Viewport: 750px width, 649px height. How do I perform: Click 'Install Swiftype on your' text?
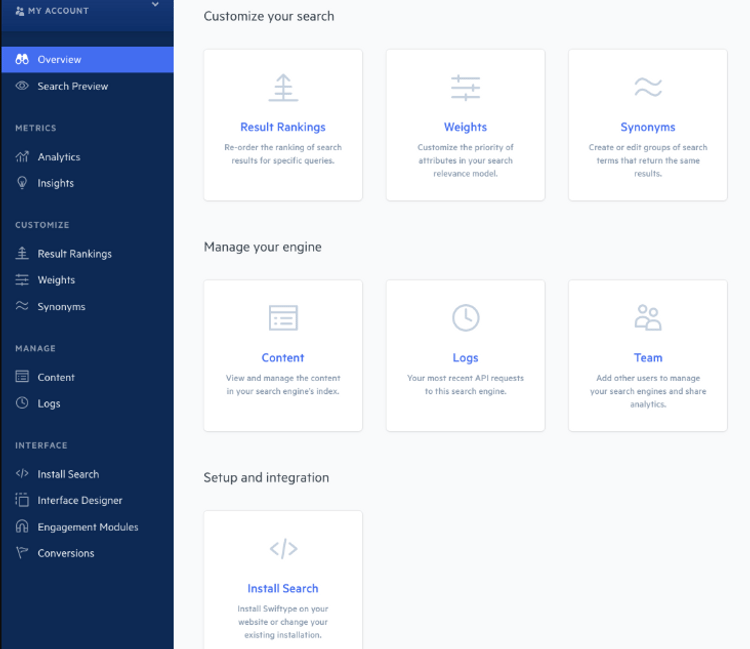click(x=283, y=609)
